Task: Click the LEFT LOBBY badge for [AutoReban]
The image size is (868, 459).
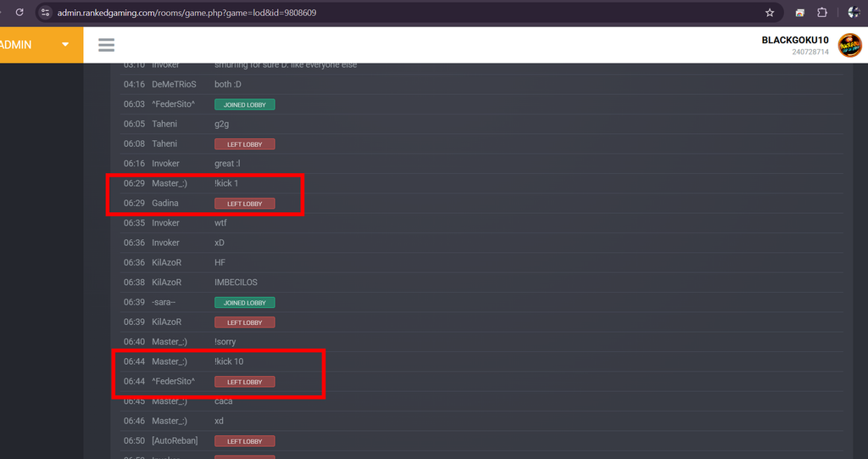Action: click(x=245, y=441)
